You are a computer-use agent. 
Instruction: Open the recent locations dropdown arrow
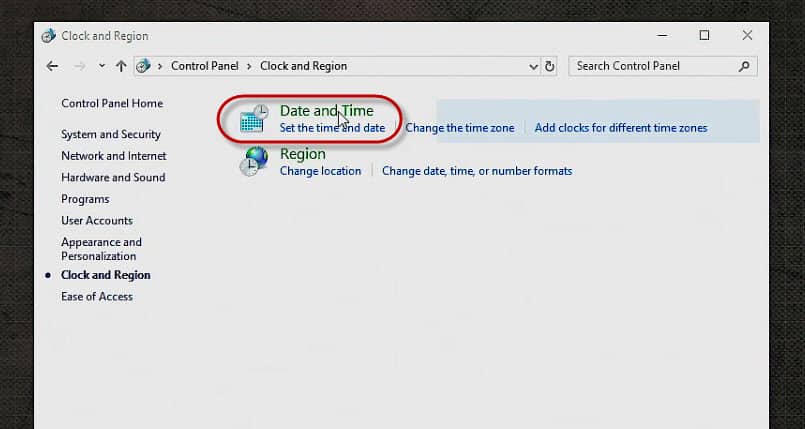(x=102, y=66)
